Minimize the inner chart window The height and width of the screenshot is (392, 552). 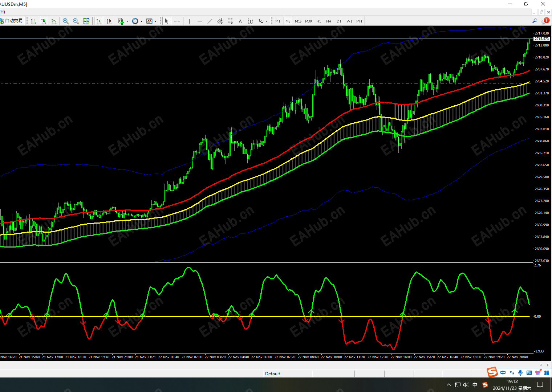[x=534, y=12]
